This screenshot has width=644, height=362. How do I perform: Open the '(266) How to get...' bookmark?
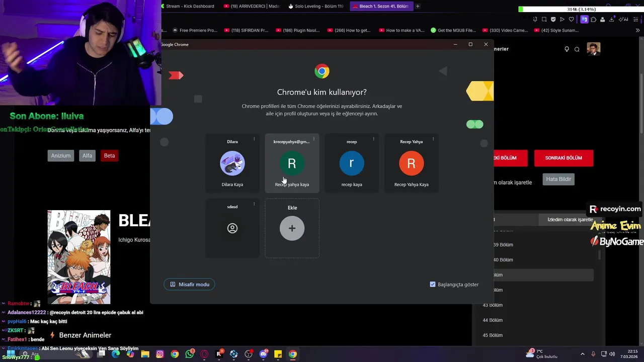coord(349,30)
